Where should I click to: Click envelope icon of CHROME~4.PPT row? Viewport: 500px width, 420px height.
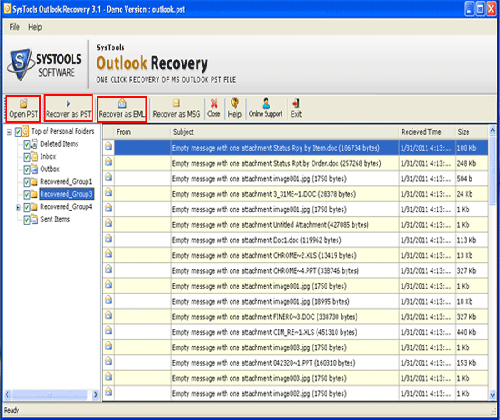pos(108,269)
